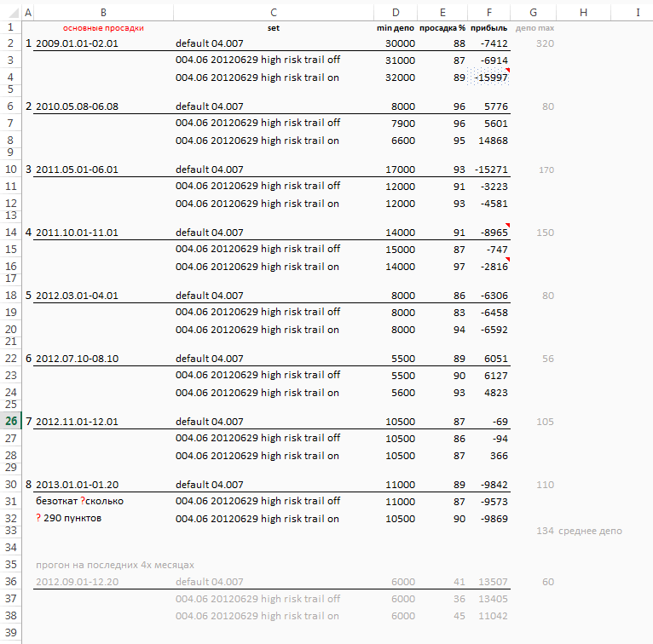Click the min depo value 7900
The width and height of the screenshot is (653, 644).
(403, 124)
